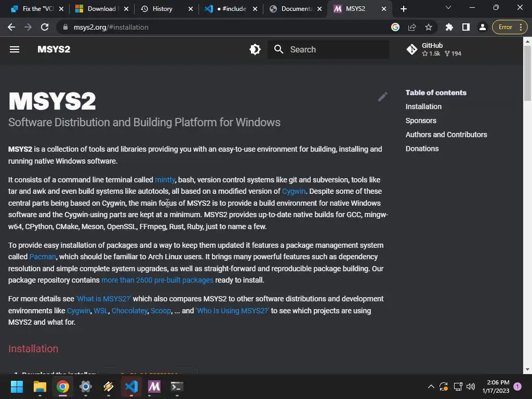Open the notification badge in taskbar

click(517, 387)
